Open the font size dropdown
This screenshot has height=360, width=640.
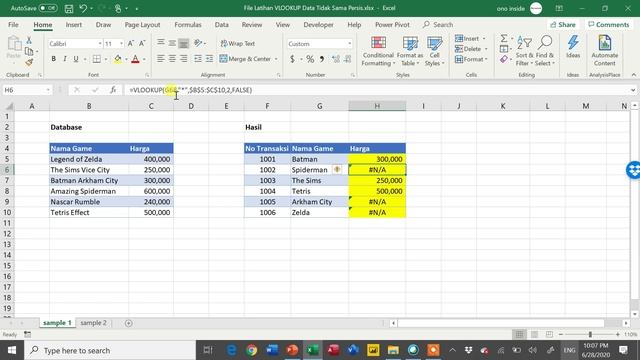point(121,44)
